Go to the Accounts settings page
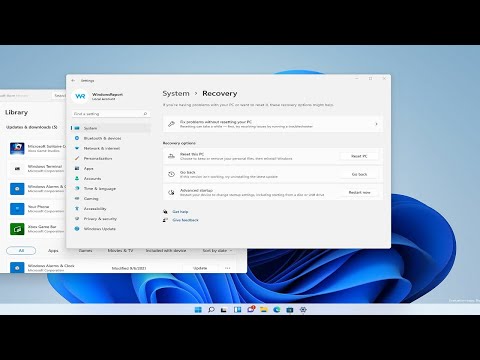Image resolution: width=480 pixels, height=360 pixels. (111, 178)
